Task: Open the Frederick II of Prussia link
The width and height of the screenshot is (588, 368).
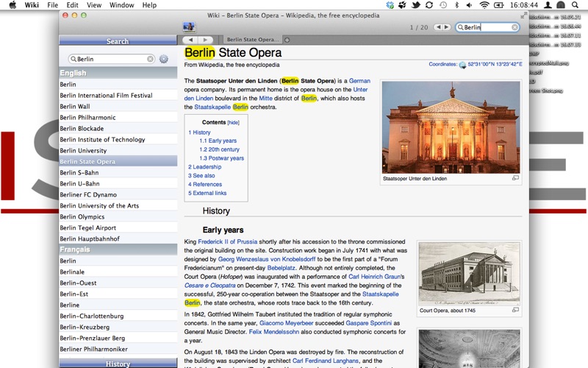Action: tap(228, 241)
